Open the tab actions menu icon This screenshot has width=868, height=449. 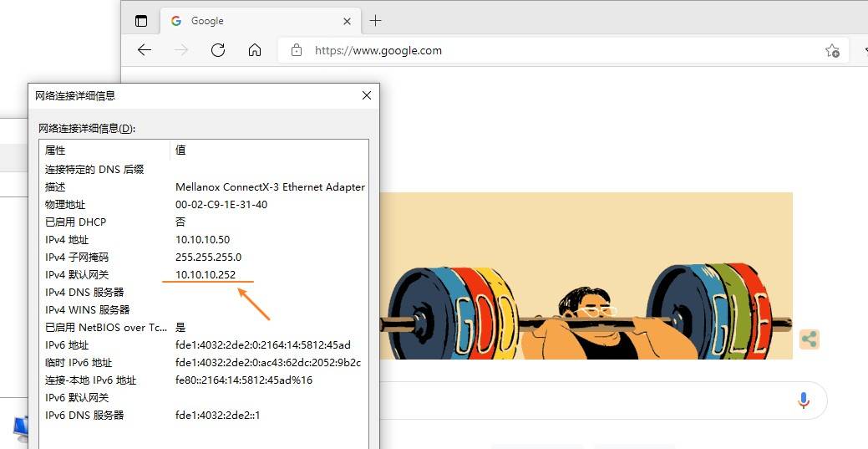141,21
